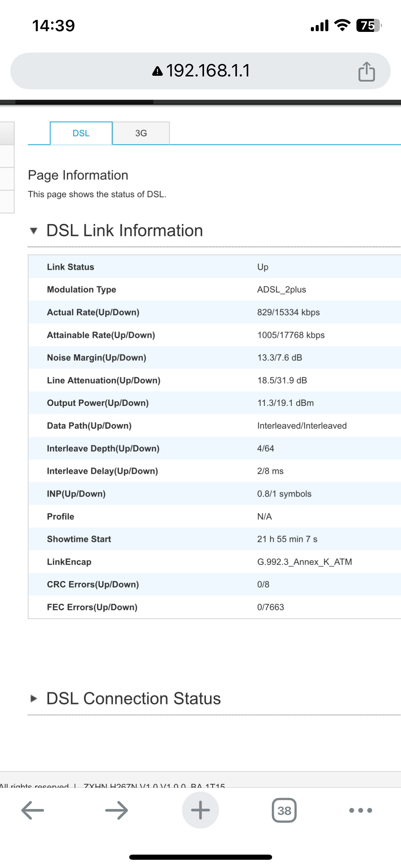The height and width of the screenshot is (868, 401).
Task: Select the CRC Errors(Up/Down) label
Action: pos(93,584)
